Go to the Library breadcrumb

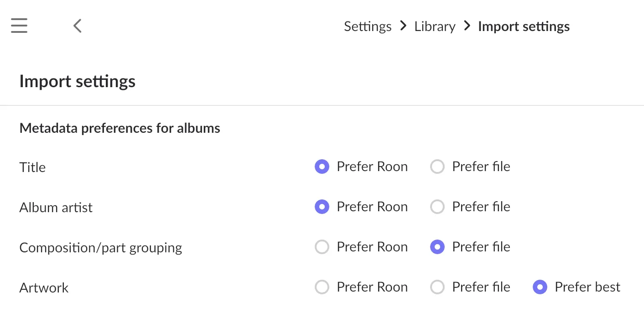pyautogui.click(x=434, y=26)
